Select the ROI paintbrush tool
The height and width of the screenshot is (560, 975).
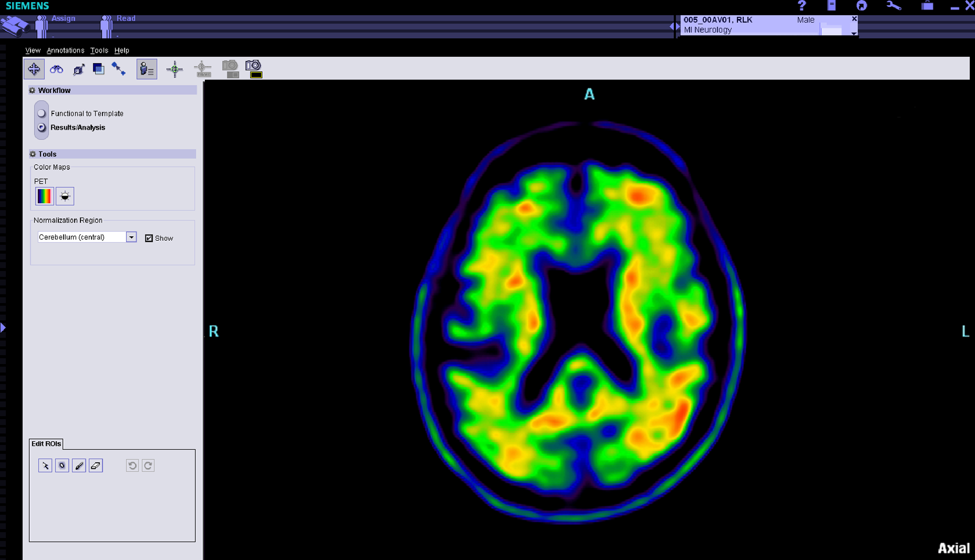79,466
